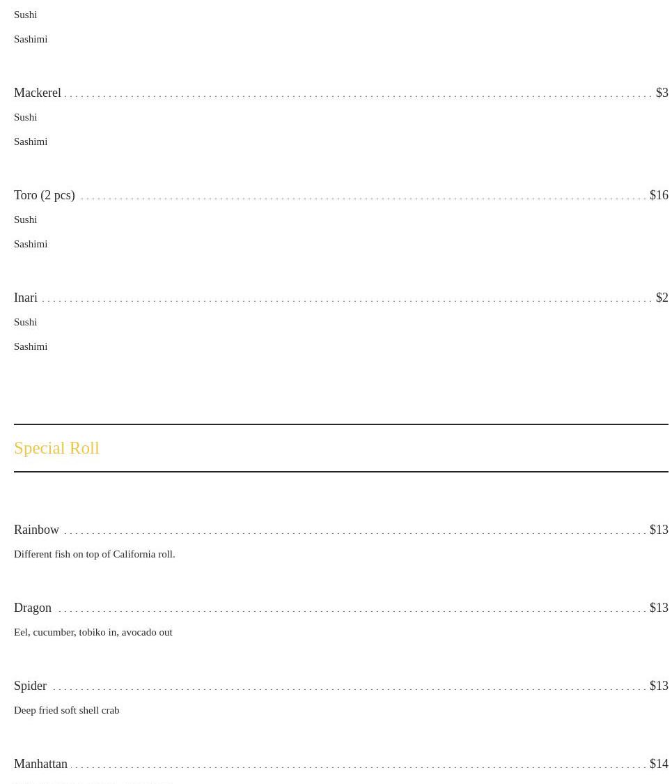The image size is (672, 784).
Task: Click the Inari menu item
Action: (26, 298)
